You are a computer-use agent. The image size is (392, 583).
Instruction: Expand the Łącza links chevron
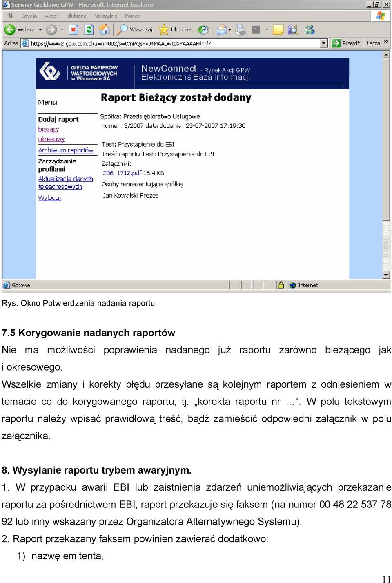coord(386,42)
